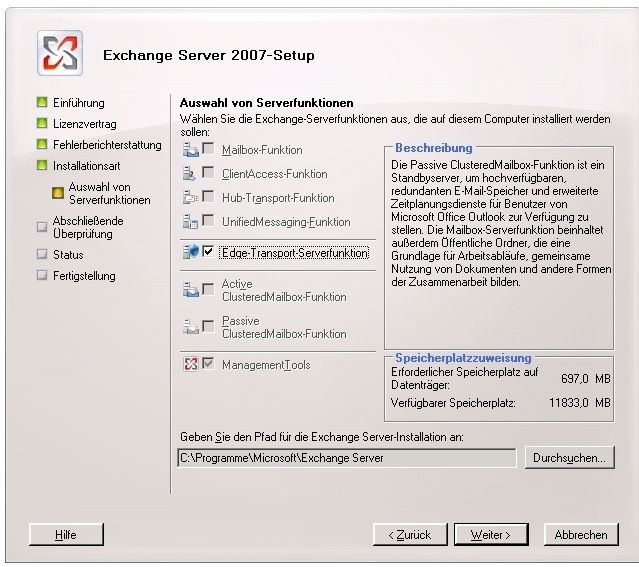The height and width of the screenshot is (567, 639).
Task: Click the Active ClusteredMailbox-Funktion icon
Action: click(x=191, y=290)
